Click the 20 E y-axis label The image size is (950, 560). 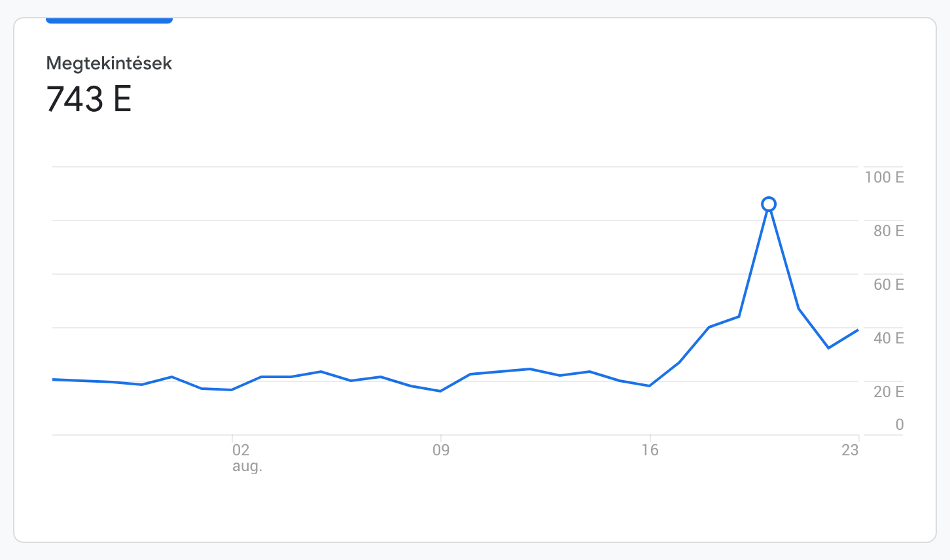888,392
